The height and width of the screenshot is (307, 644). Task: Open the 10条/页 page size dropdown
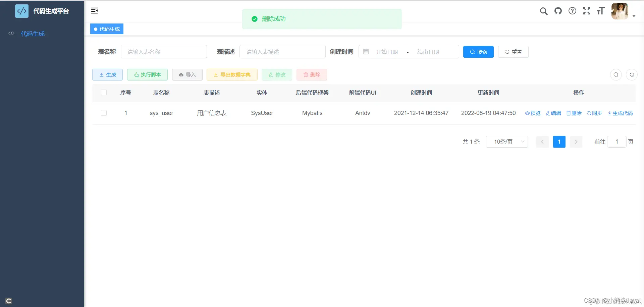[x=507, y=142]
